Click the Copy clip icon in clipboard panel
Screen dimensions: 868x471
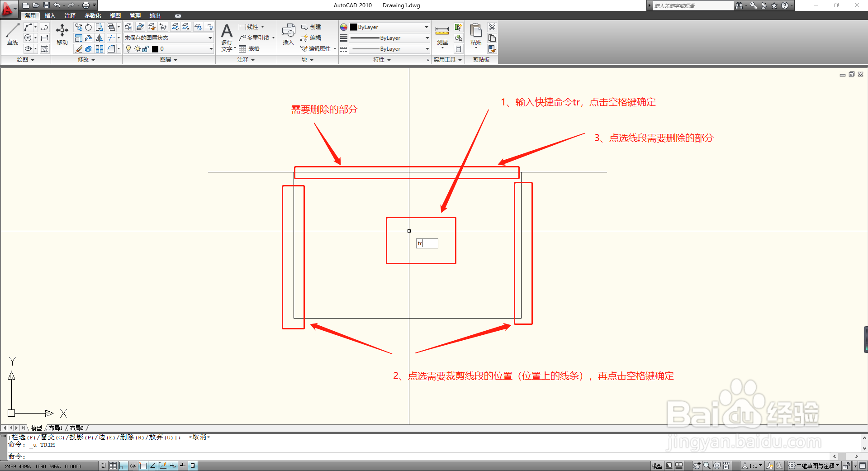[x=492, y=38]
